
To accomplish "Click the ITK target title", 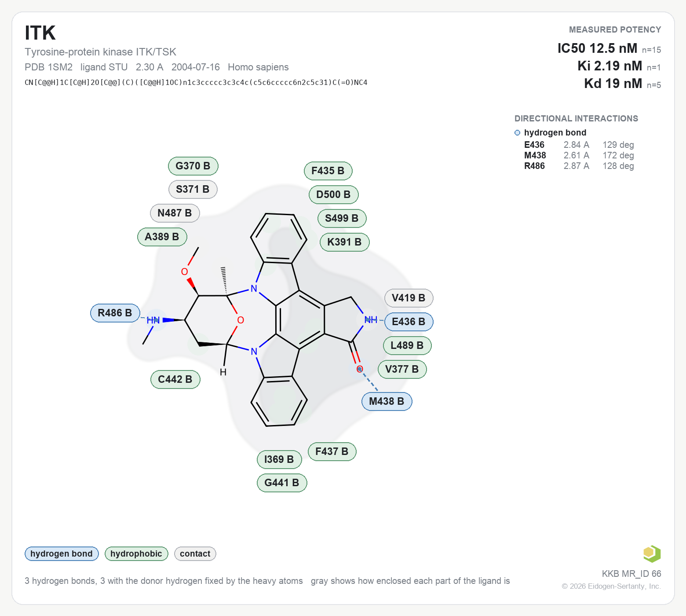I will coord(40,33).
